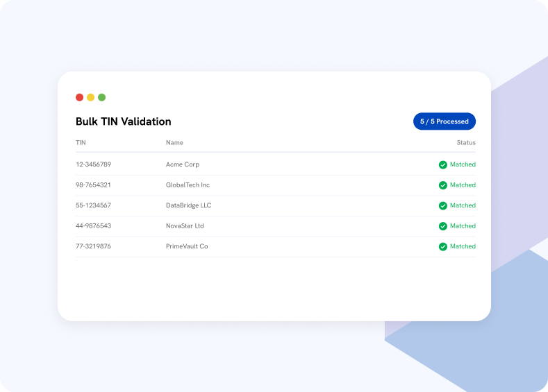Viewport: 548px width, 392px height.
Task: Click the green check icon for DataBridge LLC
Action: (443, 205)
